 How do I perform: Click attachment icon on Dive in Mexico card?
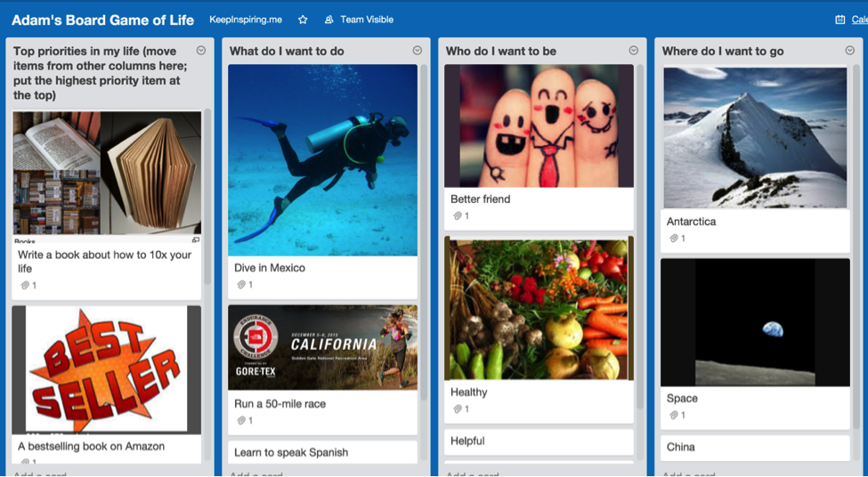pos(240,285)
